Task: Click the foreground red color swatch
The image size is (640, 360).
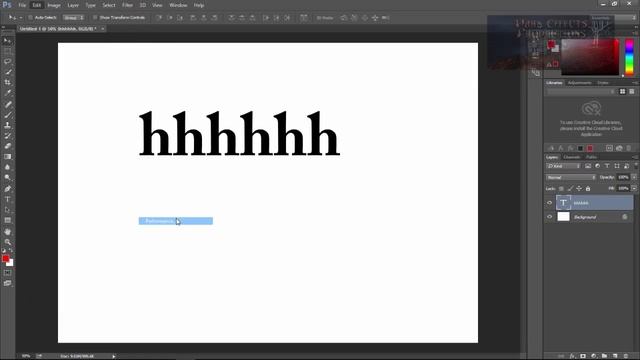Action: 5,258
